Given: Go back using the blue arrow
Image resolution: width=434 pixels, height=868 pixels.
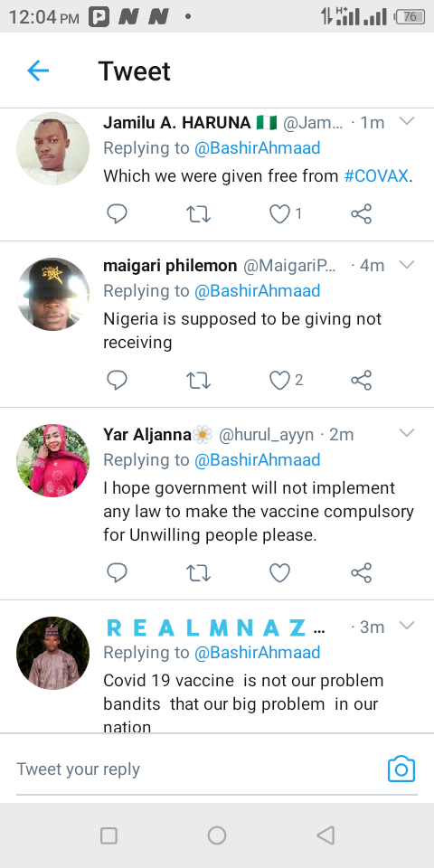Looking at the screenshot, I should (38, 71).
